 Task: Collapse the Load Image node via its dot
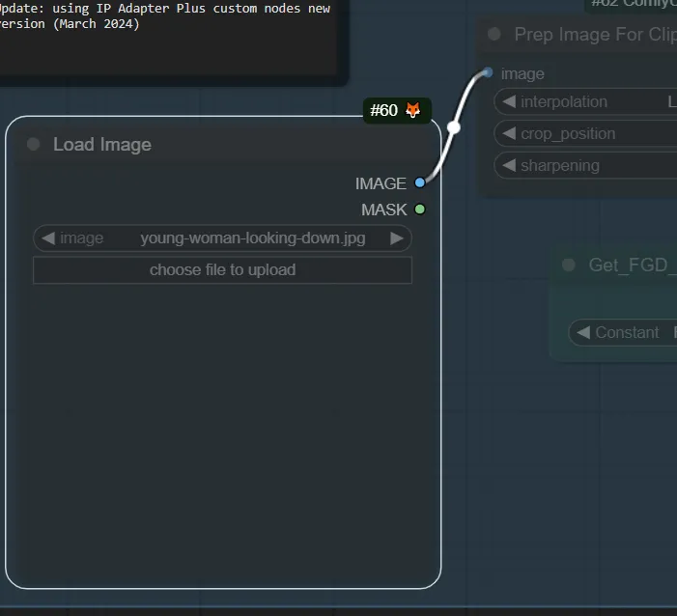(33, 144)
